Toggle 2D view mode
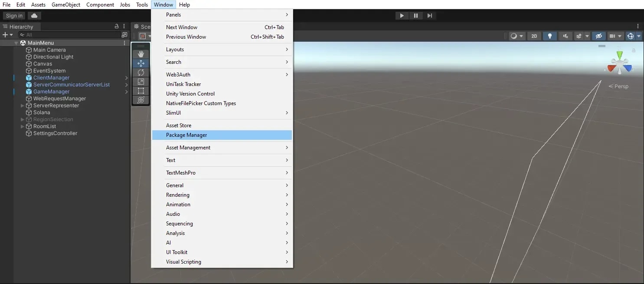The image size is (644, 284). coord(534,36)
